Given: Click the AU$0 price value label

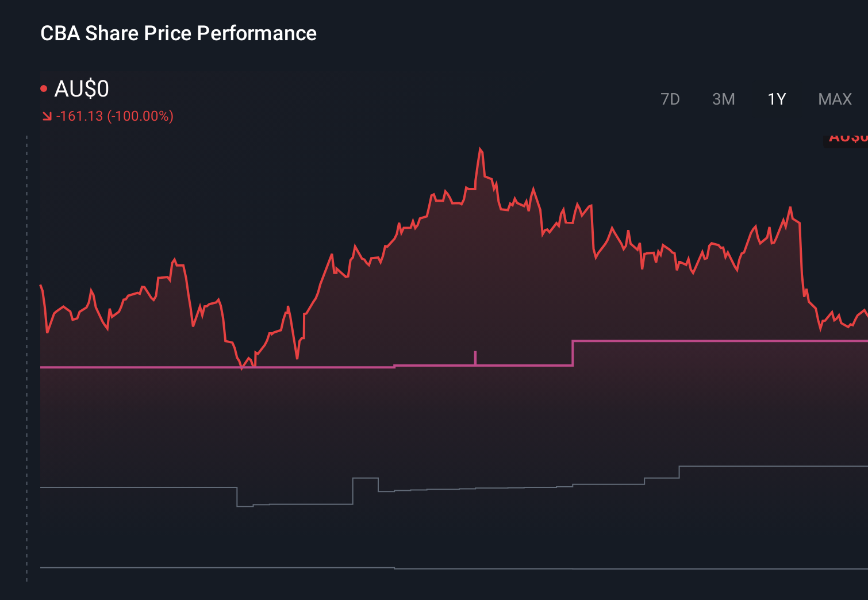Looking at the screenshot, I should (x=82, y=89).
